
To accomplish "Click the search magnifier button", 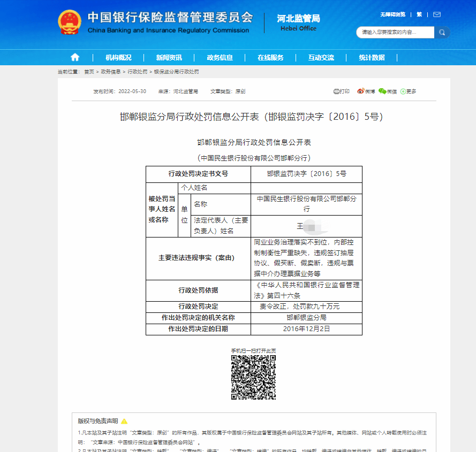I will coord(442,33).
